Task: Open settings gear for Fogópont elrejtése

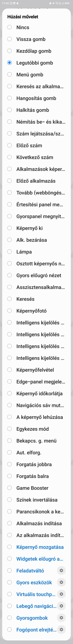Action: click(x=61, y=630)
